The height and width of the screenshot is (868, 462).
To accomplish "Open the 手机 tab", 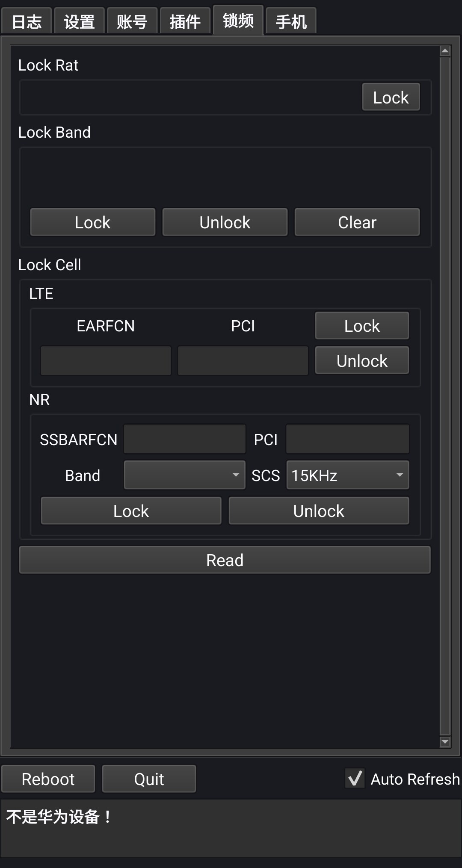I will [x=291, y=21].
